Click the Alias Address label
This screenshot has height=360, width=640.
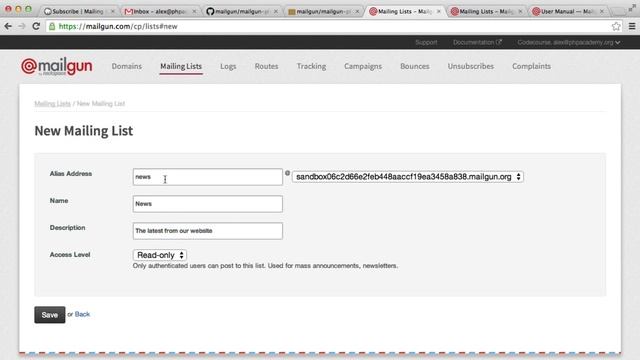71,173
